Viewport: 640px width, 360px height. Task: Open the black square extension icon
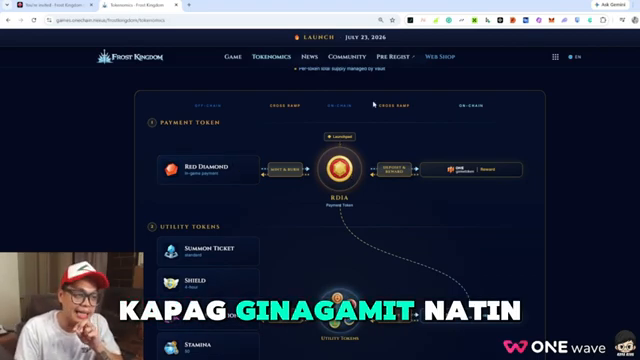point(410,20)
